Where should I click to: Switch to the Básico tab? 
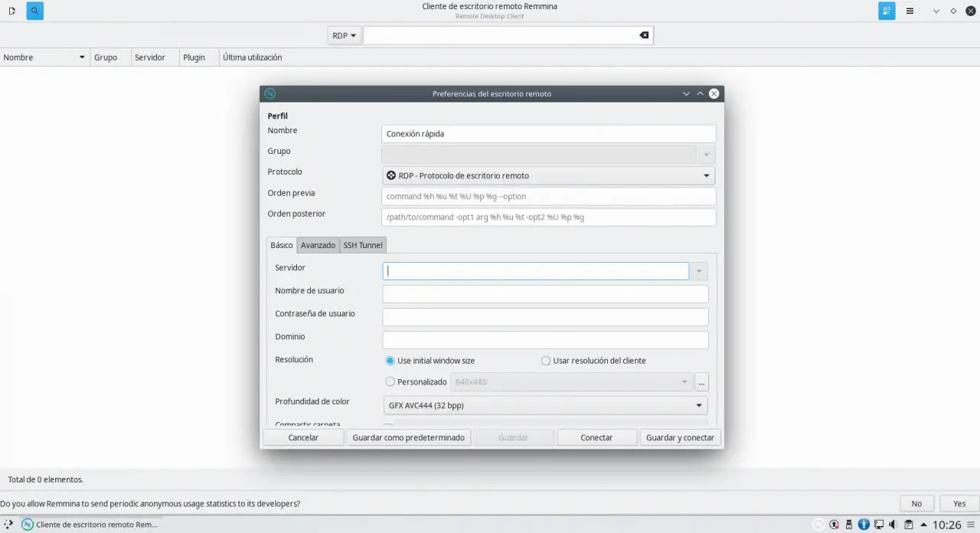[x=282, y=245]
